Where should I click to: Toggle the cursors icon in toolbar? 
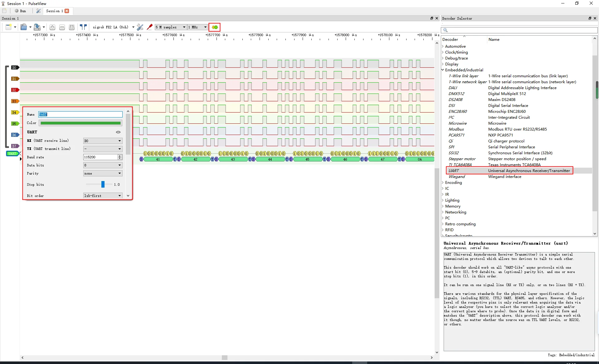click(x=83, y=27)
